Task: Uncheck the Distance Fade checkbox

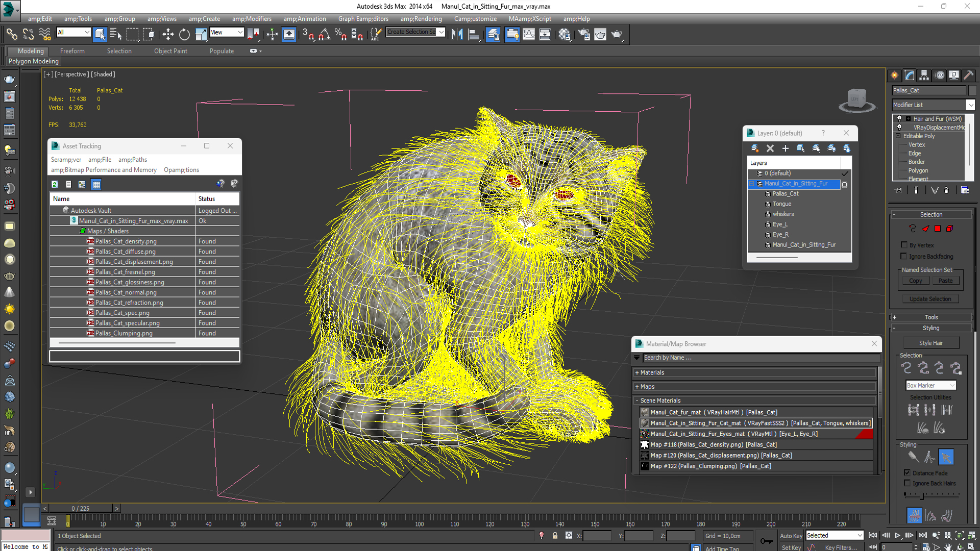Action: tap(907, 472)
